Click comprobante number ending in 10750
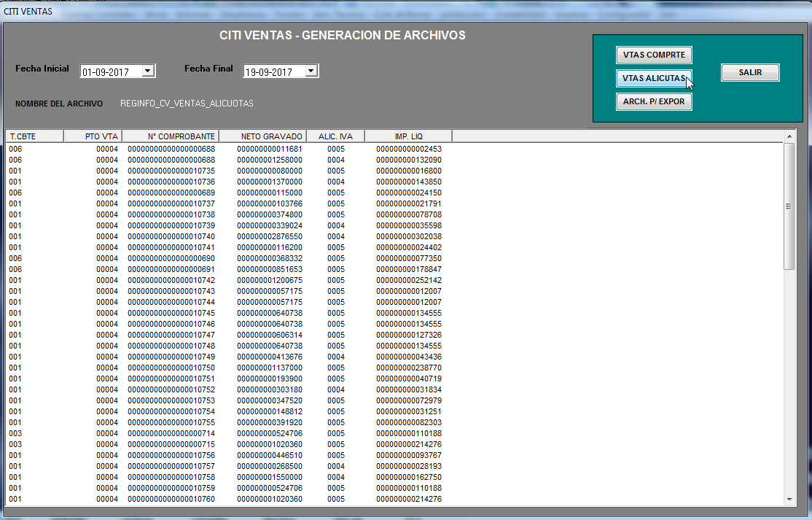812x520 pixels. click(171, 368)
